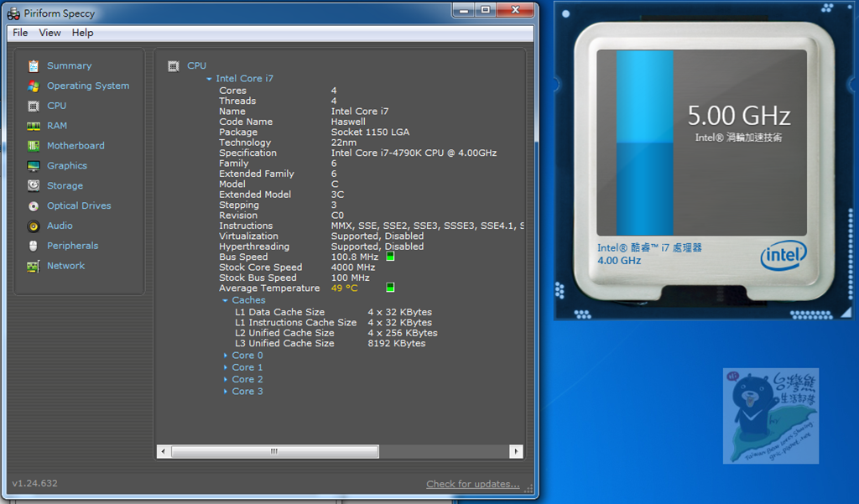859x504 pixels.
Task: Click the Instructions row value
Action: pyautogui.click(x=427, y=226)
